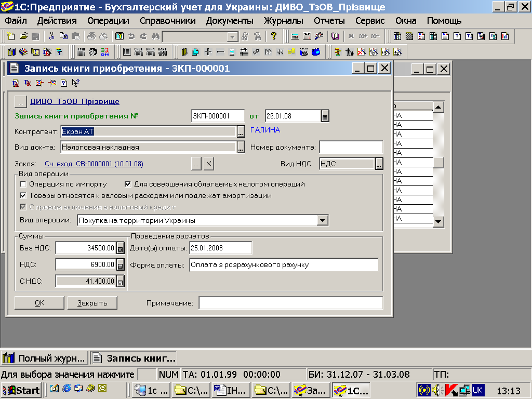The image size is (532, 399).
Task: Click the chart-of-accounts icon starting second toolbar
Action: (11, 51)
